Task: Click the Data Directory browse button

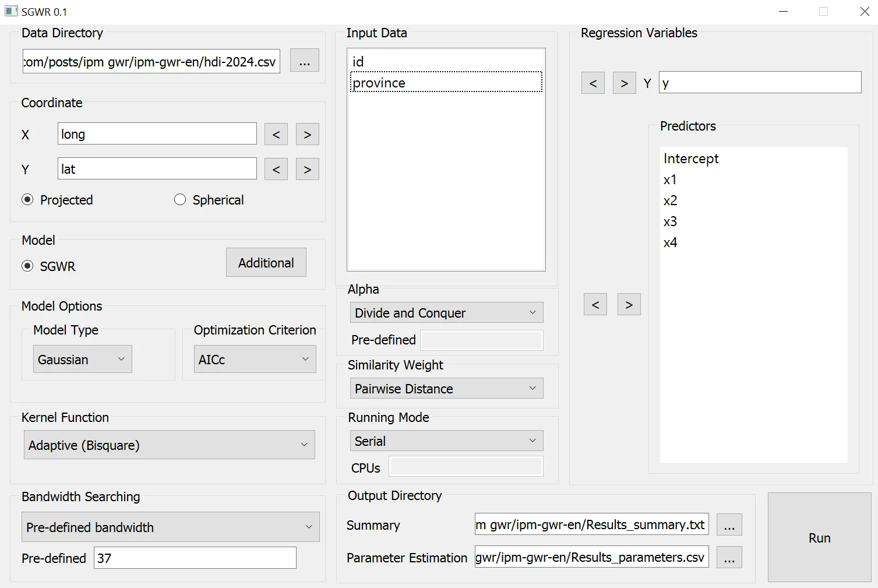Action: (x=304, y=61)
